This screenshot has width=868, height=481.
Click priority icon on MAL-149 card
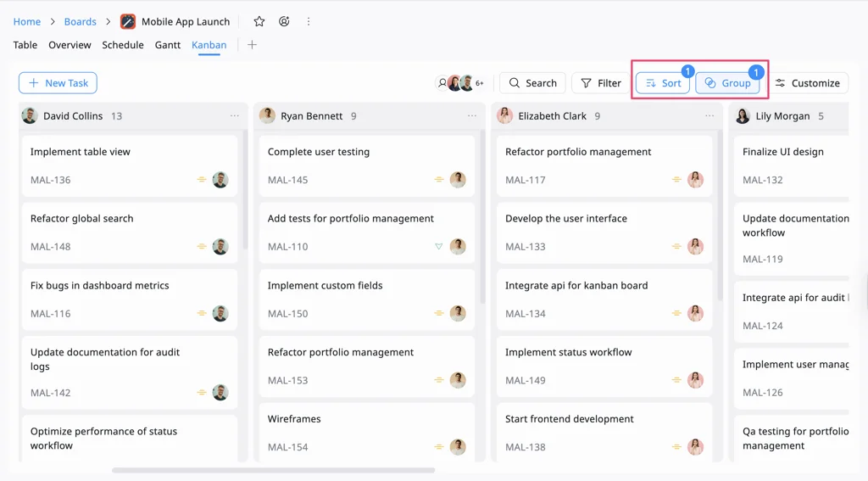(676, 380)
